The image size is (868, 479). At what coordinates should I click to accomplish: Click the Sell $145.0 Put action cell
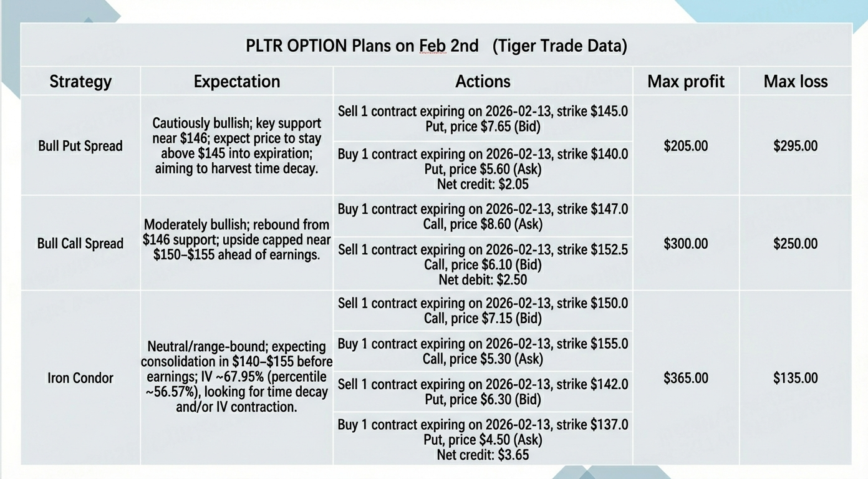pyautogui.click(x=483, y=119)
